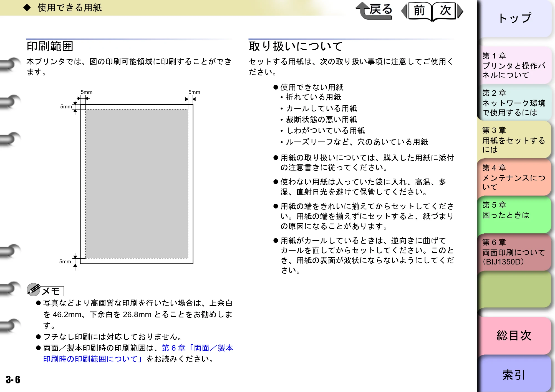Open 第2章 ネットワーク環境で使用するには tab
This screenshot has height=392, width=555.
[x=515, y=103]
